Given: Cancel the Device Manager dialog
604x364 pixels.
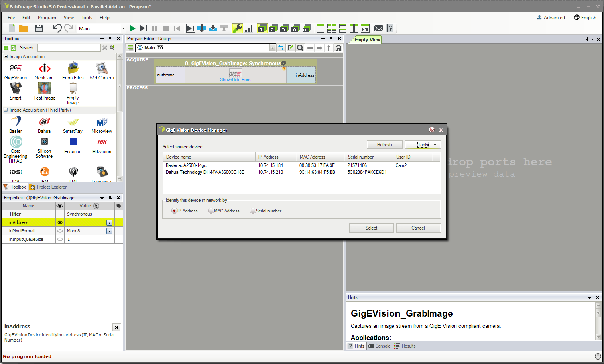Looking at the screenshot, I should point(418,228).
